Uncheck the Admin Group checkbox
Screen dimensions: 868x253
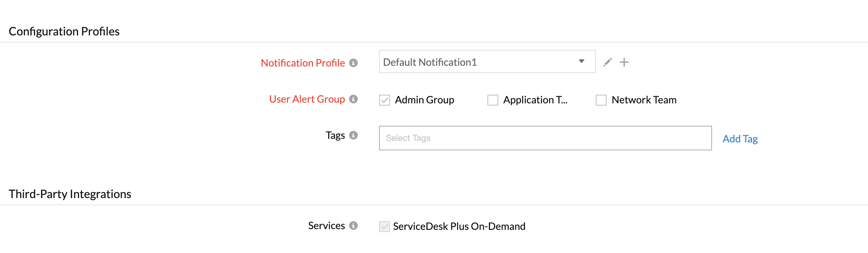coord(385,100)
